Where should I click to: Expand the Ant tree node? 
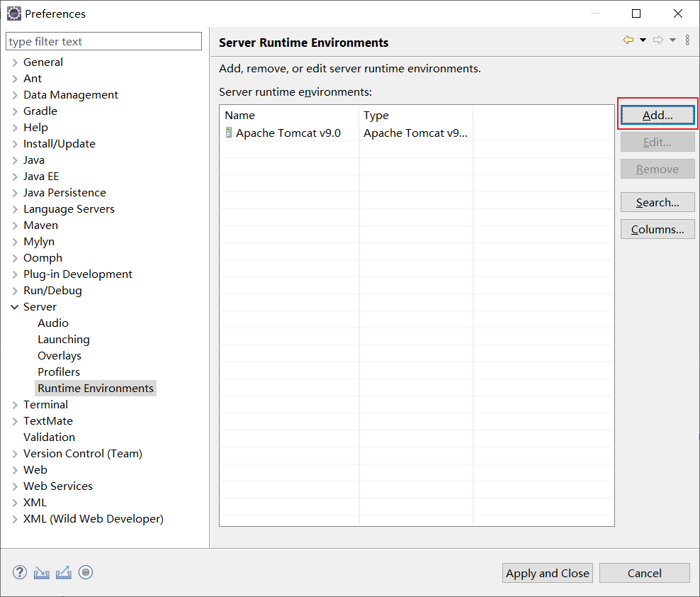coord(15,79)
